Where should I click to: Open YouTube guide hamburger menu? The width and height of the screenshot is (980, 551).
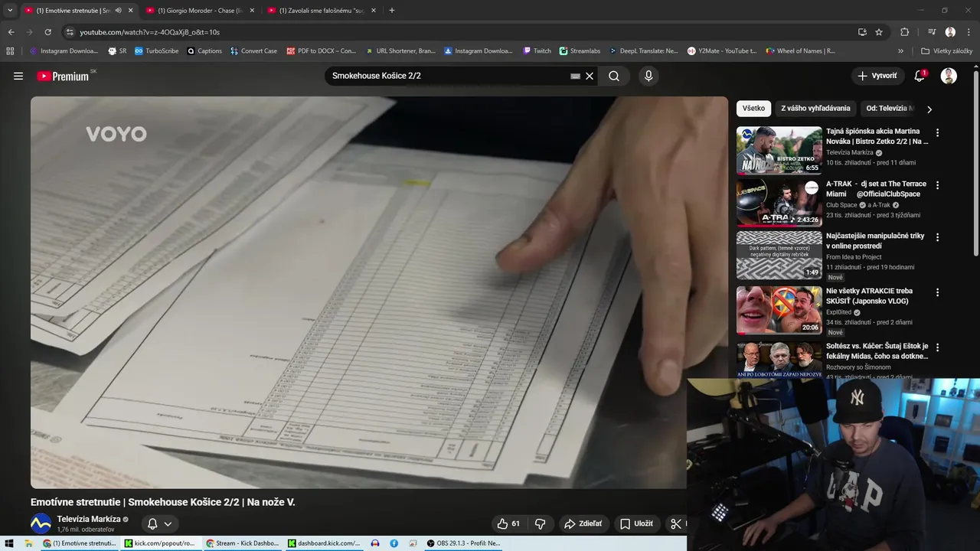18,76
